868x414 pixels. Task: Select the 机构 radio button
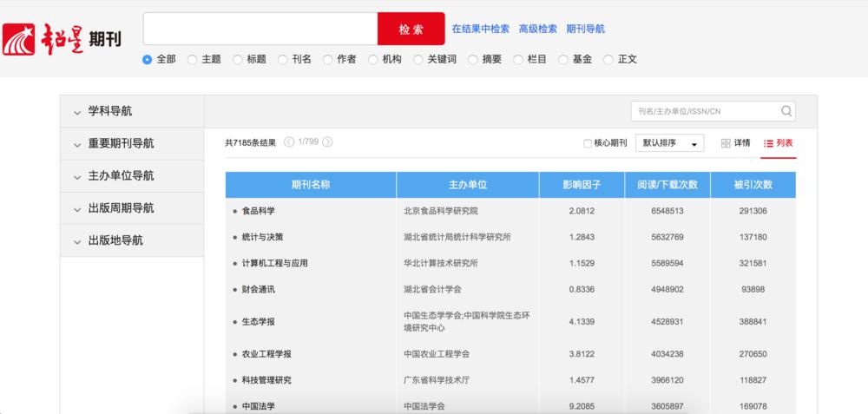pos(372,60)
